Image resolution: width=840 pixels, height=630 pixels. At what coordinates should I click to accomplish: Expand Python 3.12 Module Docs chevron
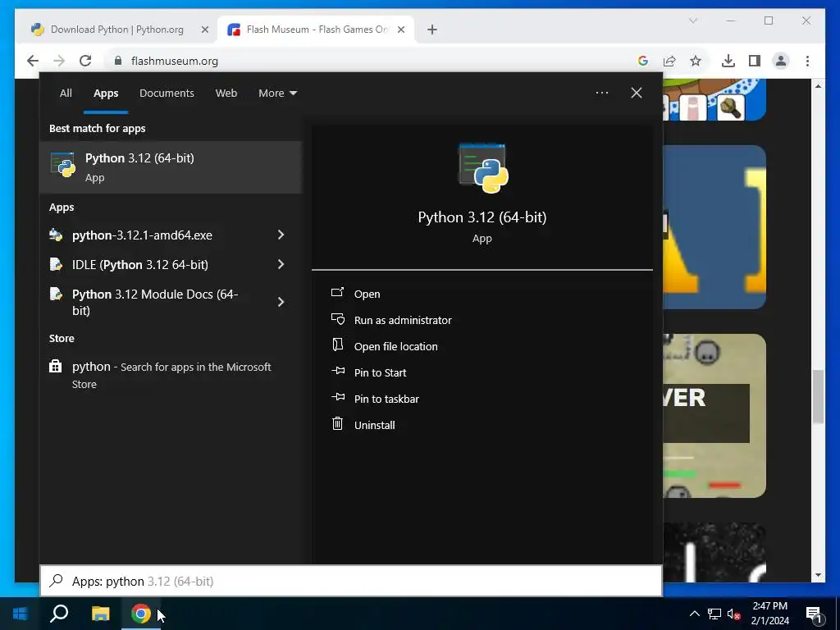(281, 302)
